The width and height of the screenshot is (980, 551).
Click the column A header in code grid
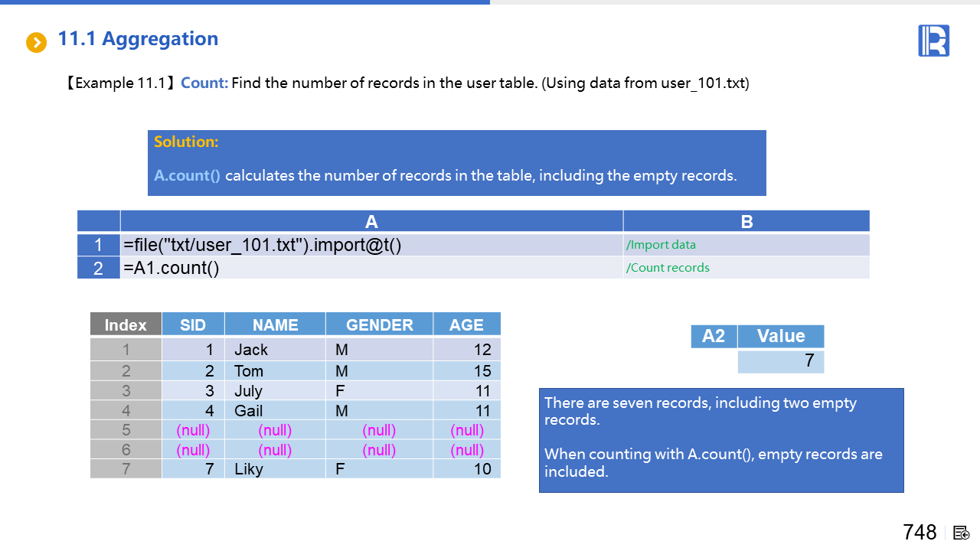(x=371, y=222)
